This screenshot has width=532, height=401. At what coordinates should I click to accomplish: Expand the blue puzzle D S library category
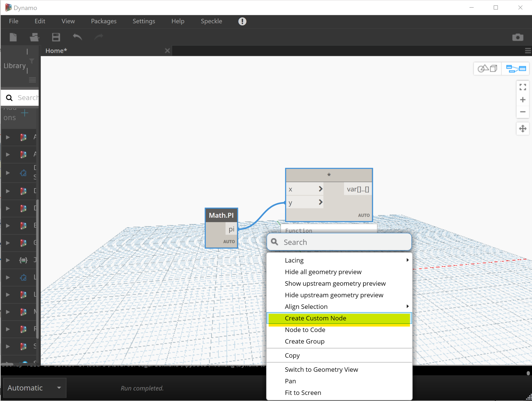(x=8, y=173)
